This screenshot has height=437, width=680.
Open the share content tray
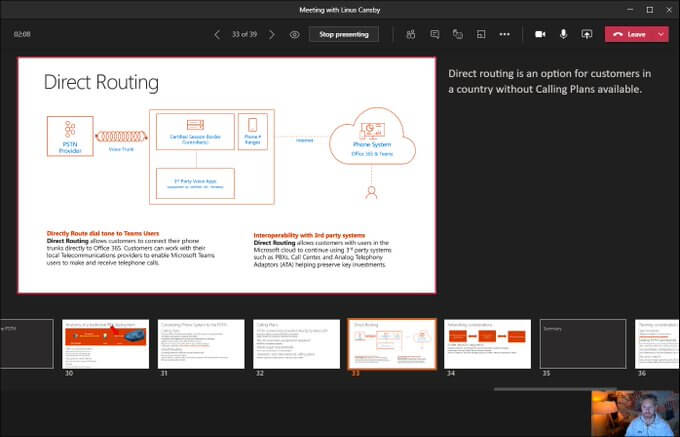coord(586,34)
